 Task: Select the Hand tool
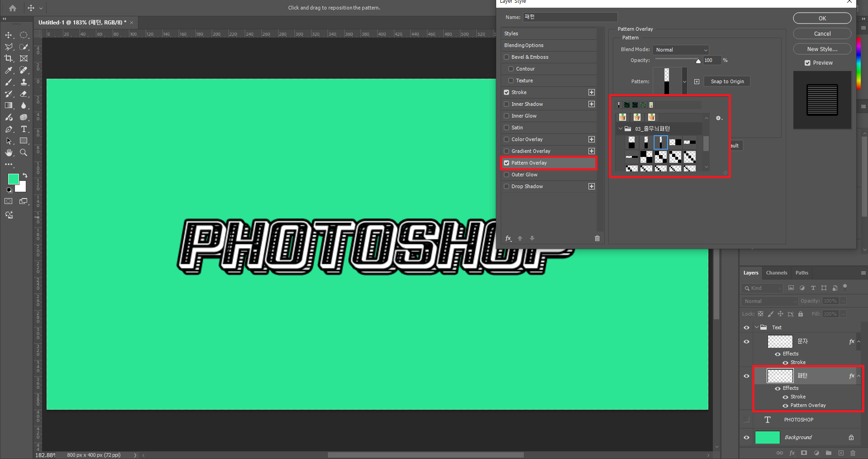click(9, 152)
